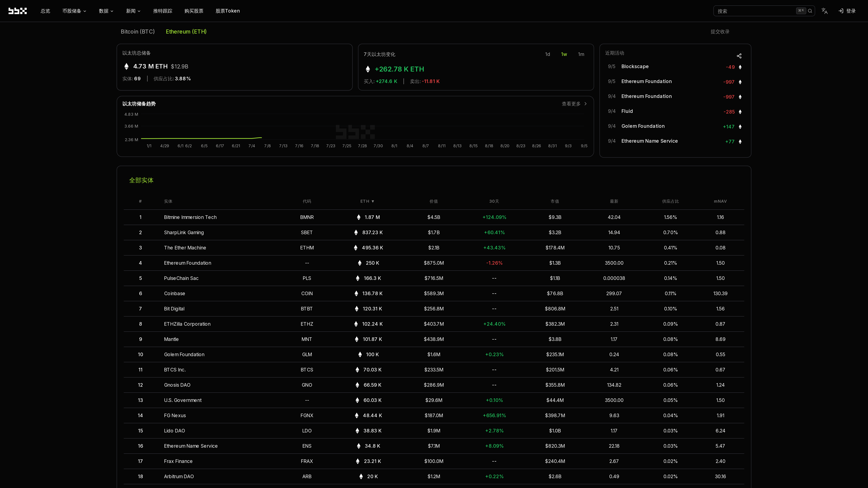Image resolution: width=868 pixels, height=488 pixels.
Task: Click Blockscape in recent activity list
Action: [x=635, y=66]
